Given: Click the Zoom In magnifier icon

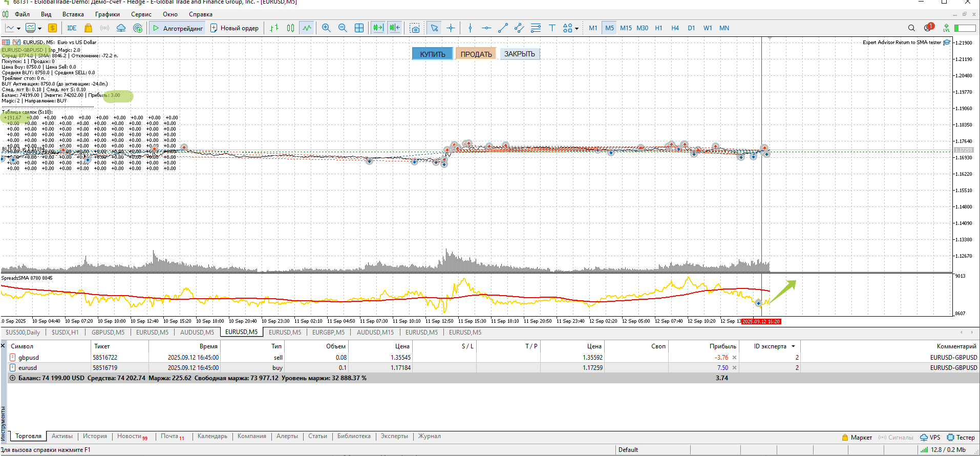Looking at the screenshot, I should point(326,28).
